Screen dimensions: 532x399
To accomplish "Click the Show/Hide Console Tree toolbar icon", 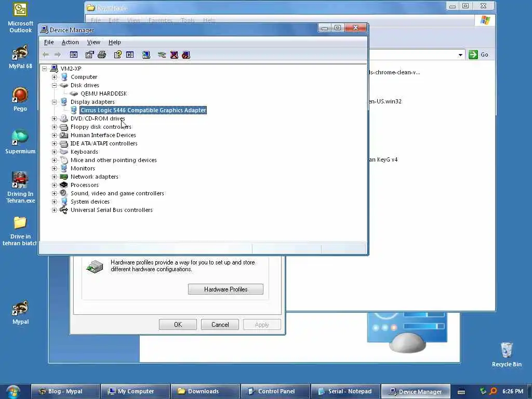I will 74,55.
